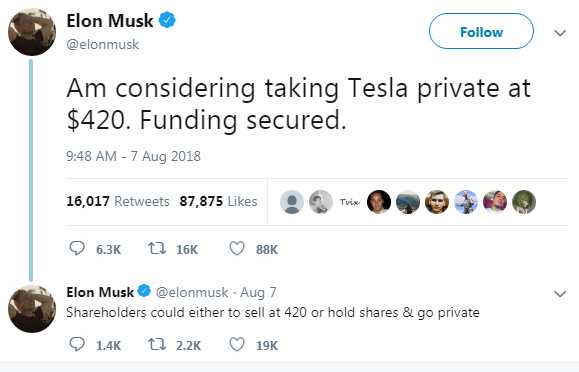Like the main tweet with the heart icon
This screenshot has width=579, height=372.
(x=237, y=248)
